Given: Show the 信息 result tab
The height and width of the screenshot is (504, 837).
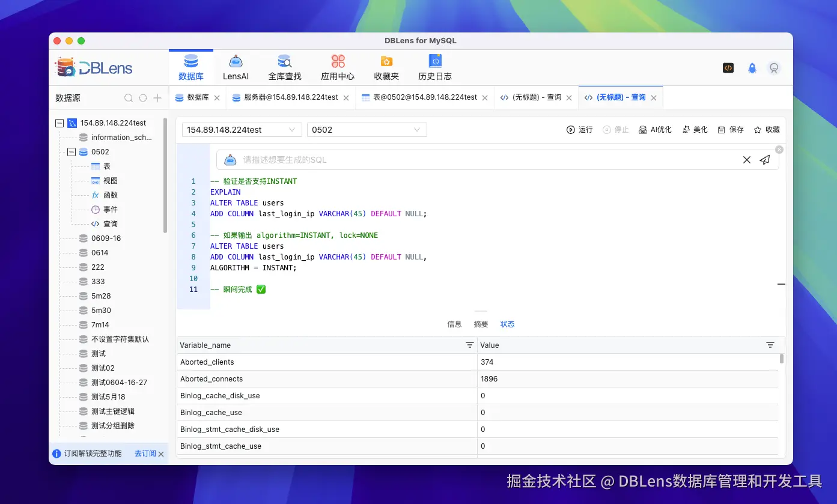Looking at the screenshot, I should point(455,324).
